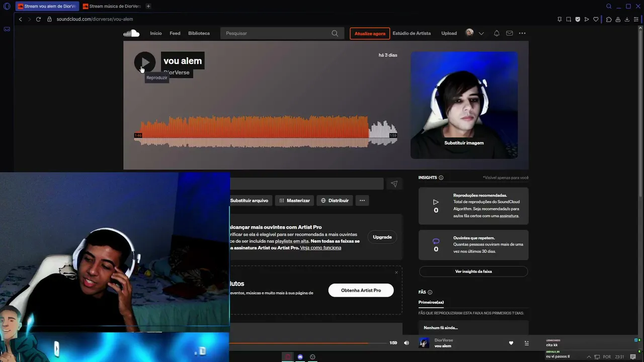This screenshot has width=644, height=362.
Task: Open the Feed page
Action: tap(175, 33)
